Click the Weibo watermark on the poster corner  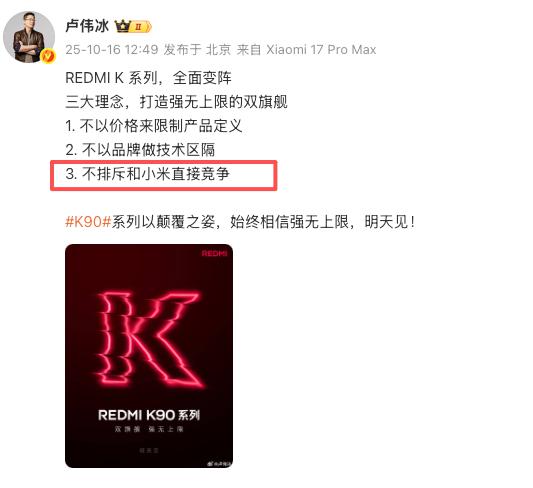tap(219, 464)
